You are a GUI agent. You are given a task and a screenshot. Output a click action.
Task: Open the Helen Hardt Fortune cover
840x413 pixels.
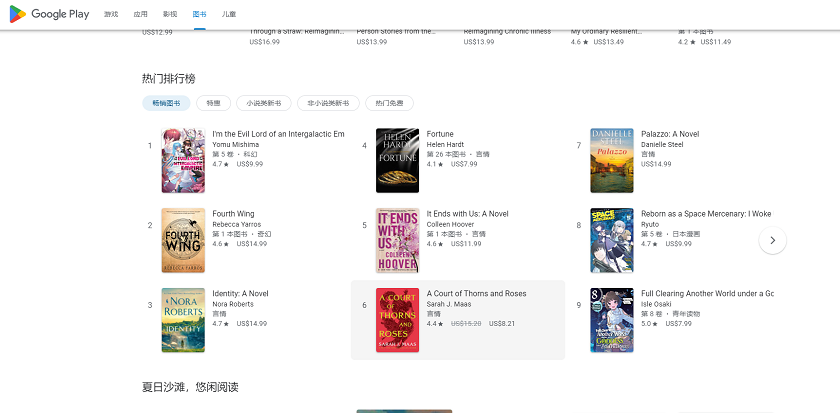[398, 161]
